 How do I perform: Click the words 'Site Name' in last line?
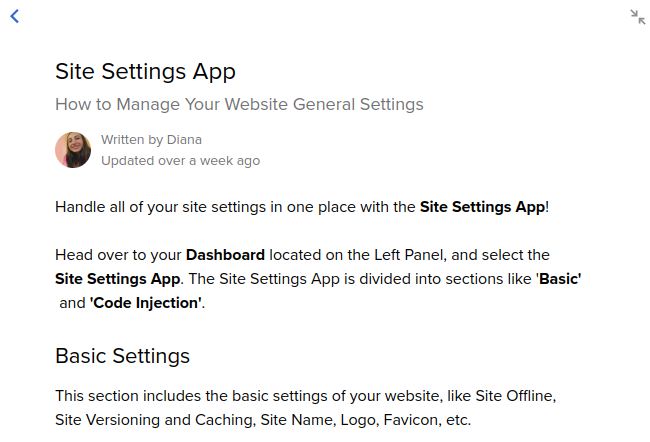[296, 420]
